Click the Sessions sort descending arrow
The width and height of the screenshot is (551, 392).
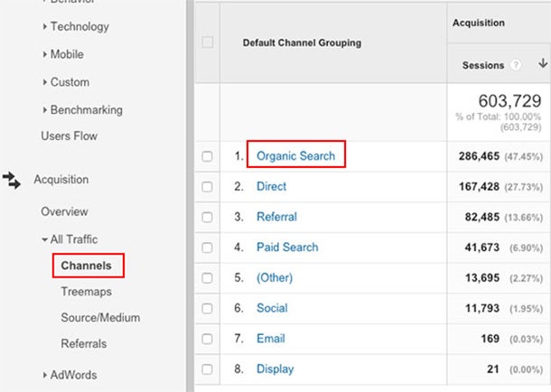543,63
